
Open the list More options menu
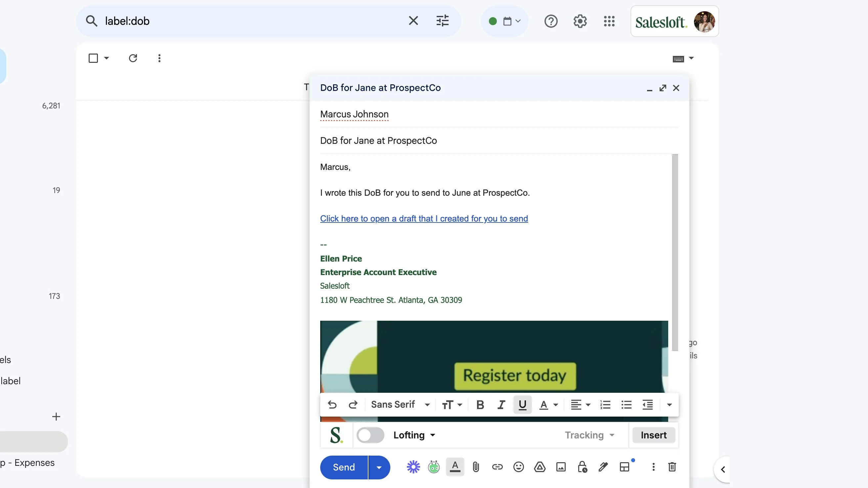tap(159, 58)
